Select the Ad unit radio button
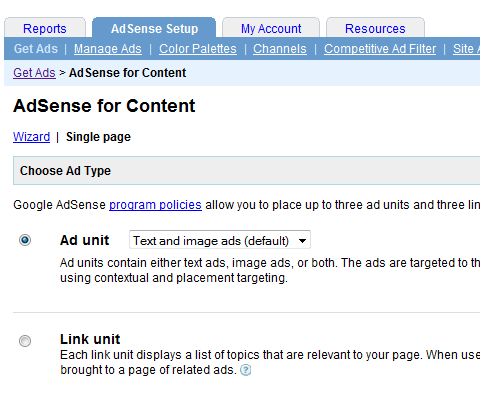482x412 pixels. point(25,240)
